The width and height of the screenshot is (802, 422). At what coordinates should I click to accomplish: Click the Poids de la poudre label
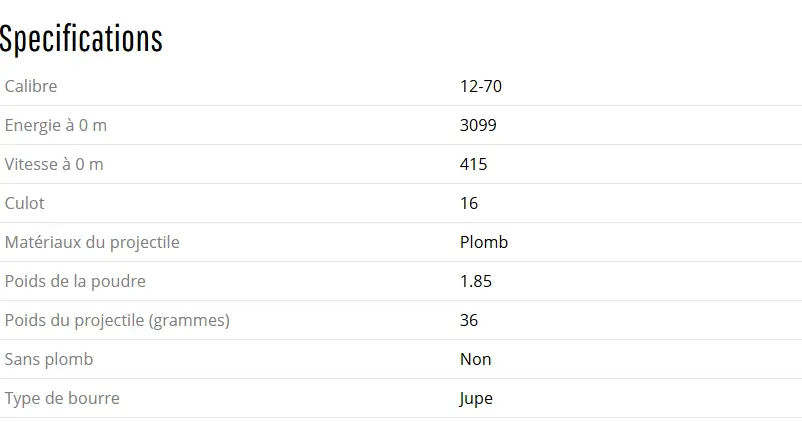(75, 281)
